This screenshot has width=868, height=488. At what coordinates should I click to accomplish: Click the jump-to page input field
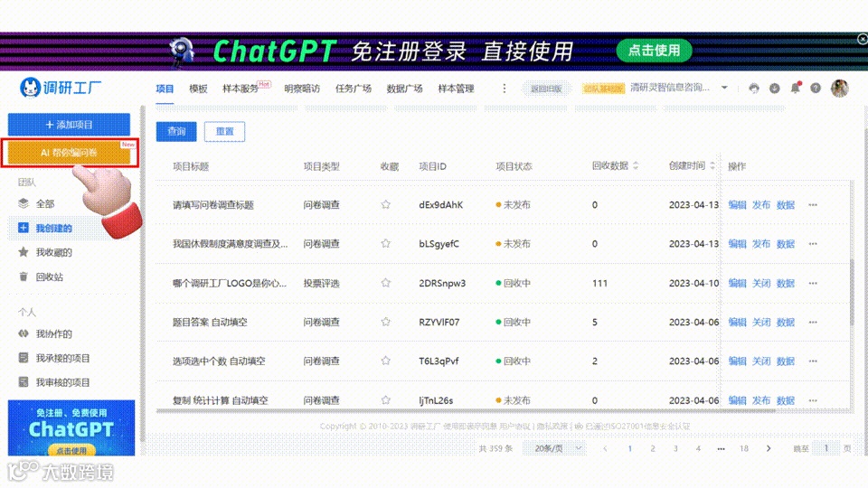(x=826, y=448)
